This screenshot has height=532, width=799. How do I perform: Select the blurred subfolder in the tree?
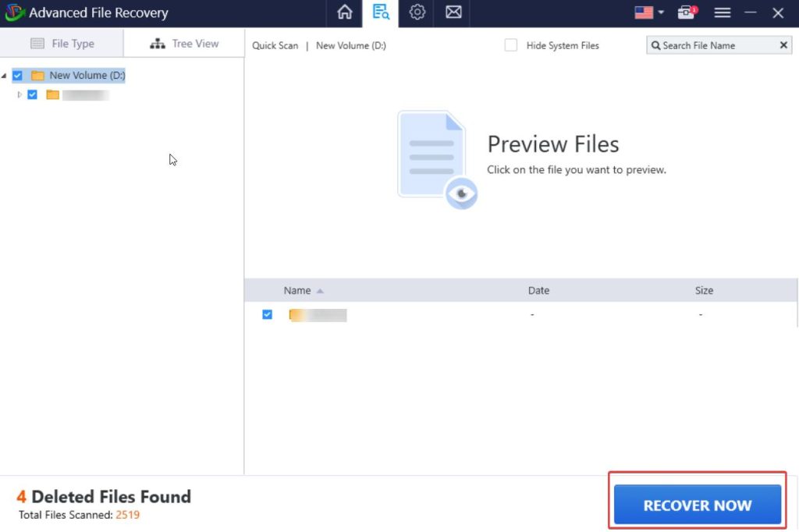[85, 95]
